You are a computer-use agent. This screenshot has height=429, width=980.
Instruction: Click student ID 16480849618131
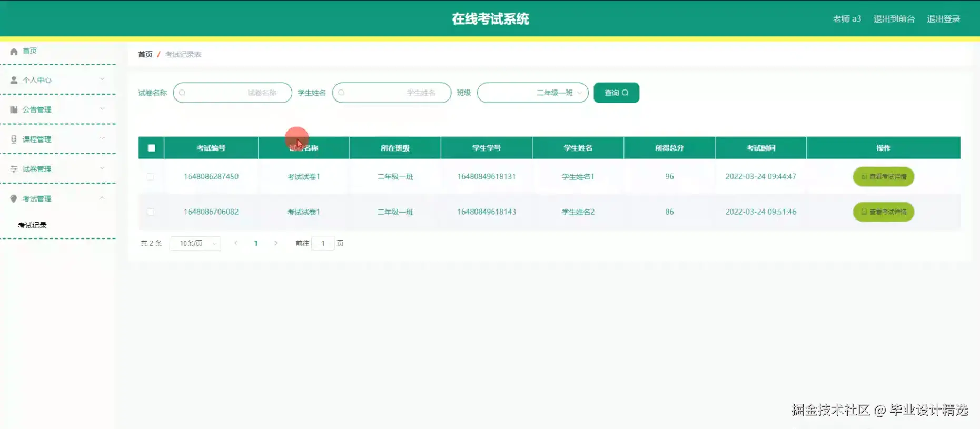pos(487,177)
